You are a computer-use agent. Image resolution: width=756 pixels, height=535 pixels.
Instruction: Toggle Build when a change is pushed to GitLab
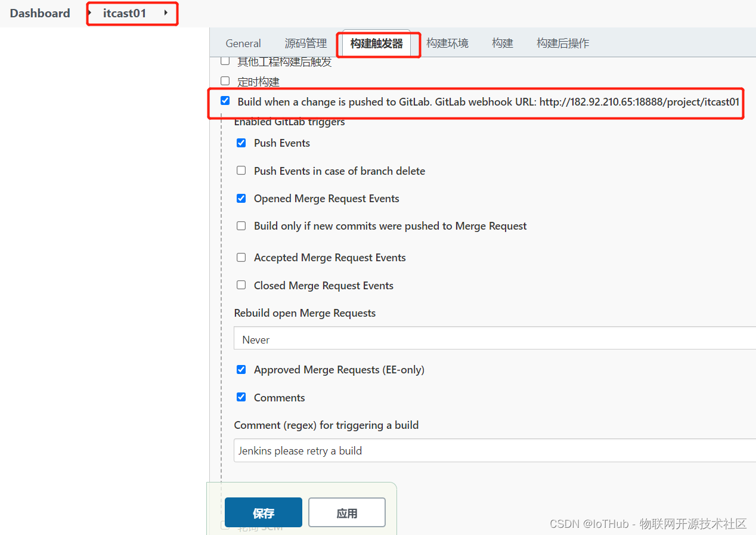click(225, 101)
